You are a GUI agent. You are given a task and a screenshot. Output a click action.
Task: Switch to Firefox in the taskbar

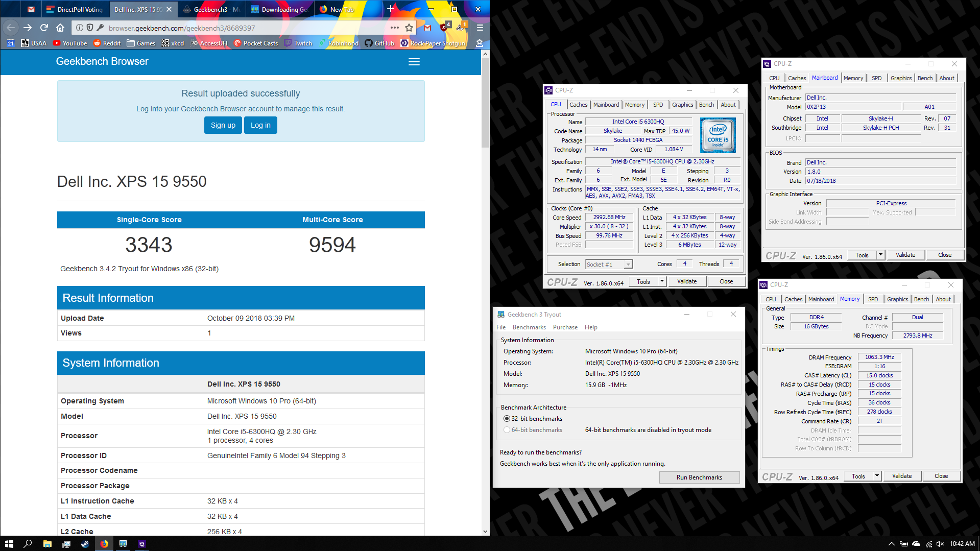tap(104, 544)
